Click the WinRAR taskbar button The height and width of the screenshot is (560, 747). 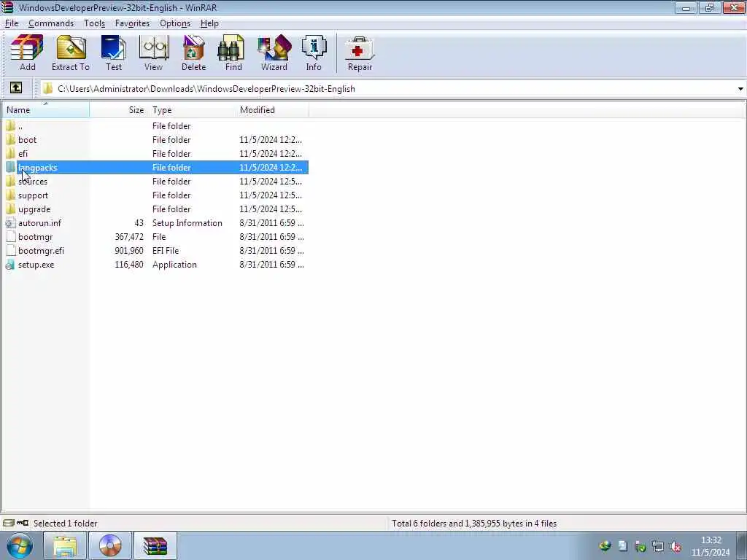(155, 545)
